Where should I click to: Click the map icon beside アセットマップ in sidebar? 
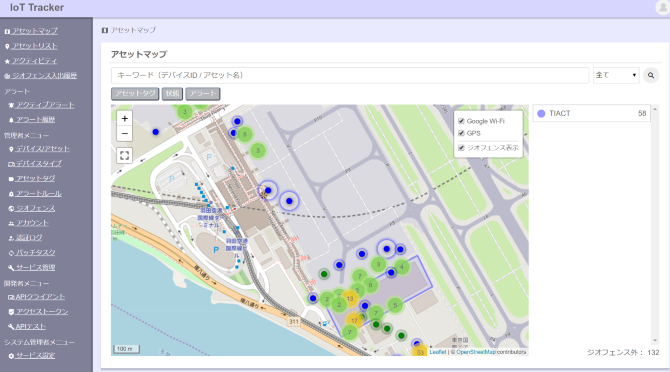[x=7, y=31]
